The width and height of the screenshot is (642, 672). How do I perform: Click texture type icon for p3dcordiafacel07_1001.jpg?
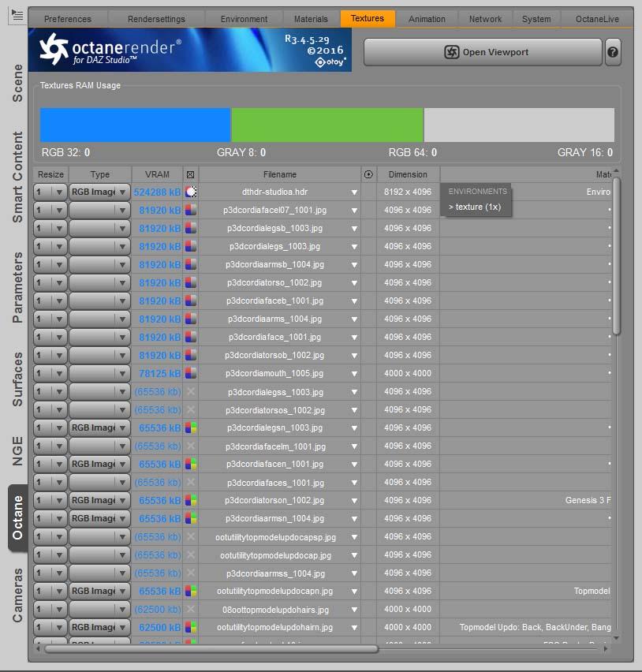coord(191,210)
